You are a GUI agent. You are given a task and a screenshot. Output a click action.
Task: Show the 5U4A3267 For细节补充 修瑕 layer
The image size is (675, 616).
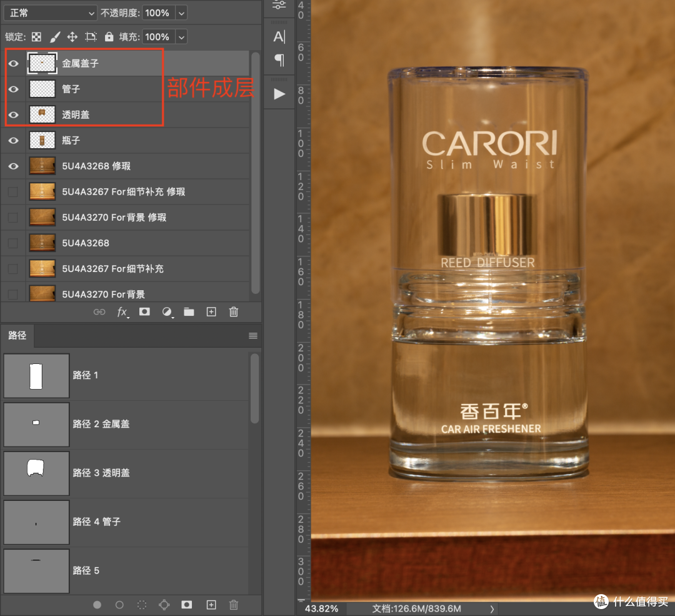[13, 192]
